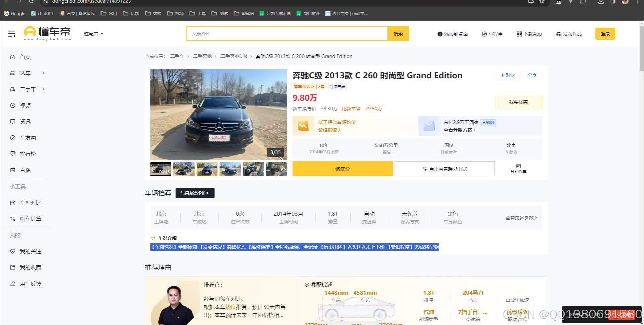View the 排行榜 rankings
The width and height of the screenshot is (644, 325).
(x=27, y=154)
